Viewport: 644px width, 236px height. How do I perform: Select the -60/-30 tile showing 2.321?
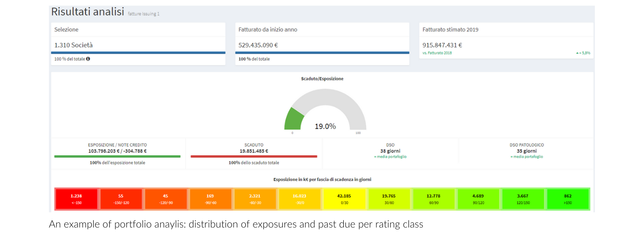coord(255,199)
